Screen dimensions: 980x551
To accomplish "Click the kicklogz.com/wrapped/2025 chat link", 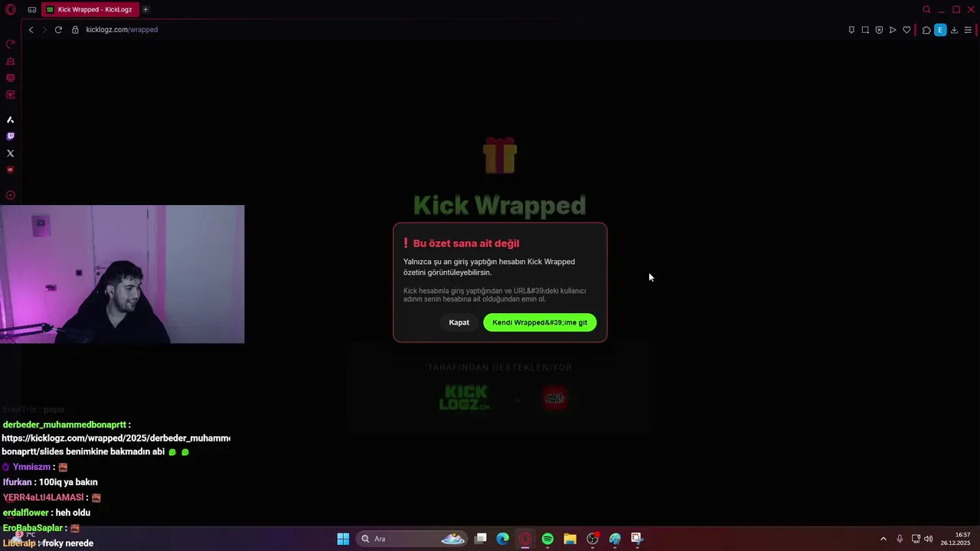I will 116,438.
